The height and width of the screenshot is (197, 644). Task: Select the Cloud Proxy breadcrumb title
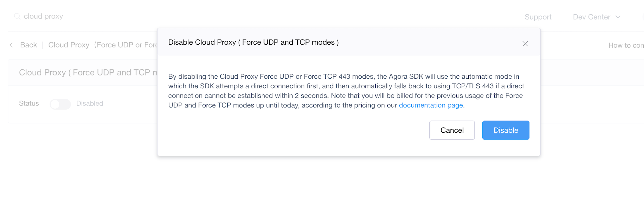[103, 45]
